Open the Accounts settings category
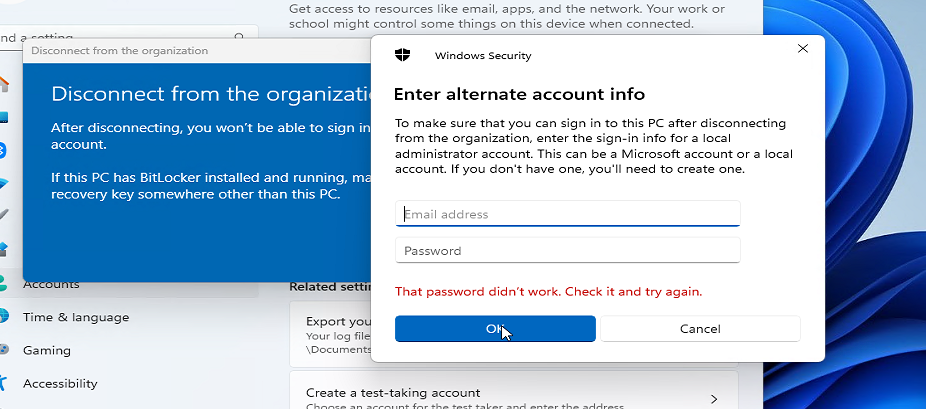Viewport: 926px width, 409px height. [51, 284]
